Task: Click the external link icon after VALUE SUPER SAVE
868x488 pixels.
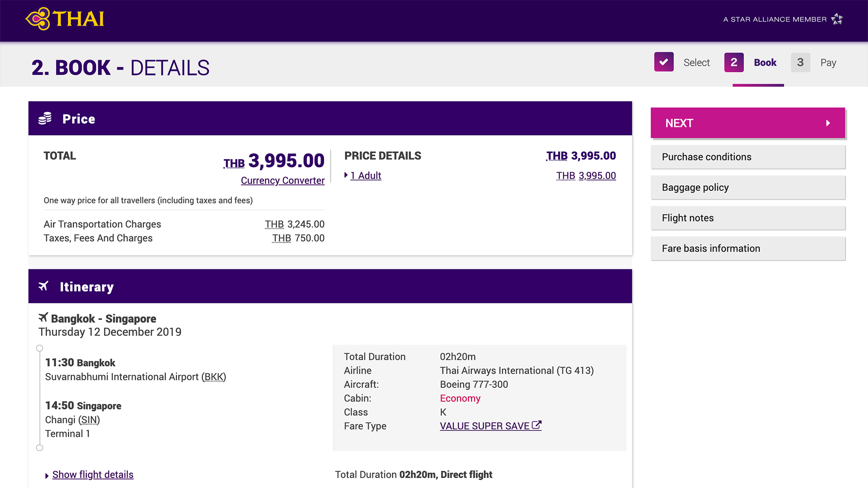Action: [x=537, y=425]
